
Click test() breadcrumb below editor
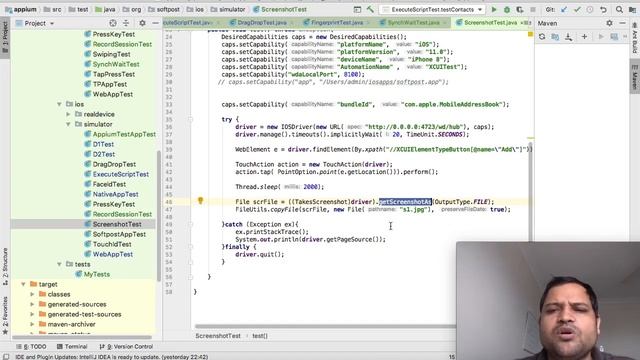point(260,336)
